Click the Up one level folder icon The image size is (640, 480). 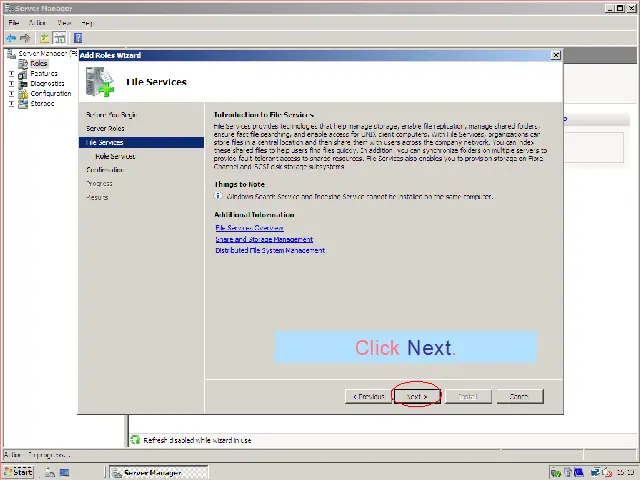coord(44,38)
